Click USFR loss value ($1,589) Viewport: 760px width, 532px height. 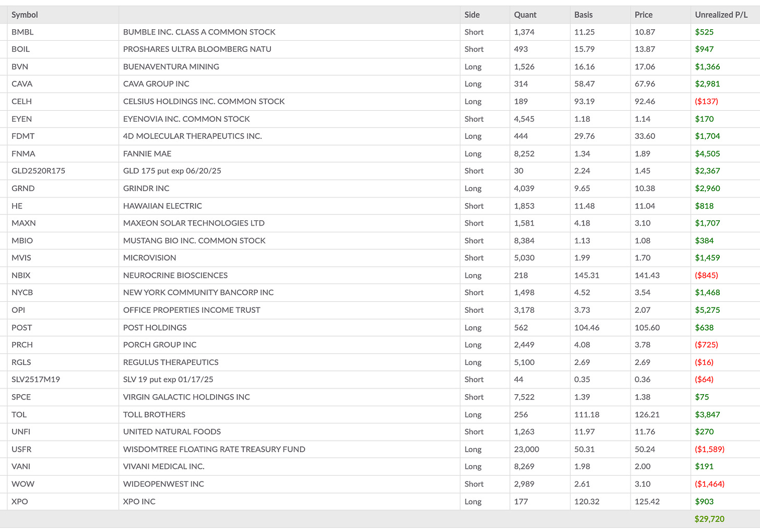pyautogui.click(x=709, y=449)
